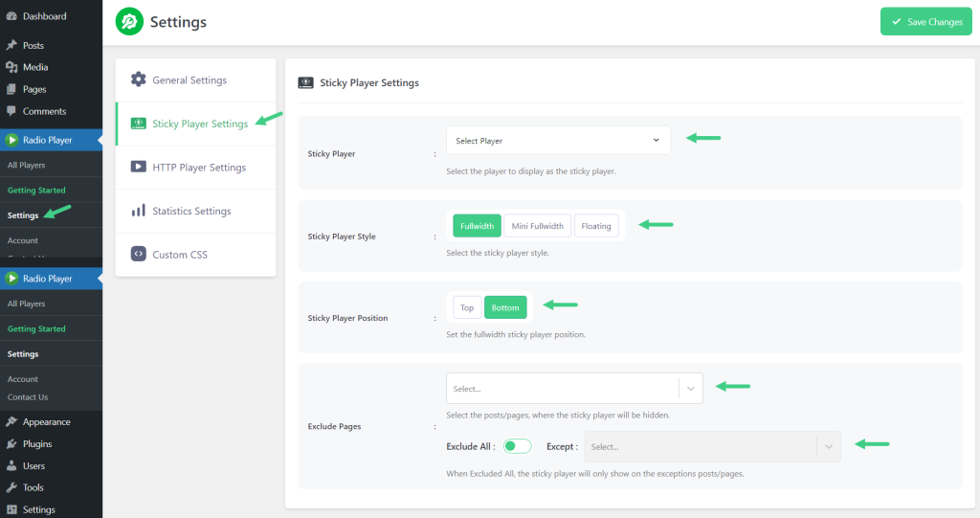Click the Media icon in sidebar

(x=11, y=67)
